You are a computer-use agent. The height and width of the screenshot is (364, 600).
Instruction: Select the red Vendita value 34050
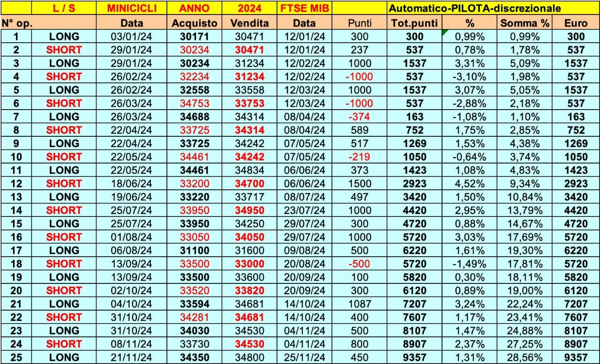pos(250,237)
